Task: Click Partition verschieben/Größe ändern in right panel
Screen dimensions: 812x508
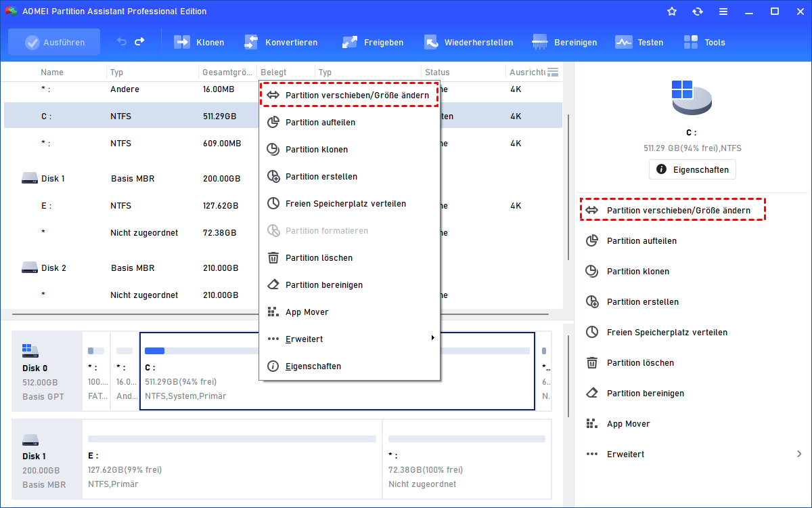Action: (x=673, y=210)
